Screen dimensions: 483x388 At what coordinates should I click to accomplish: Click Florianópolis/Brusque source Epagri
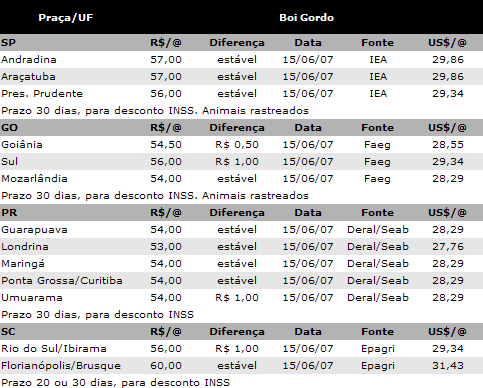(378, 366)
